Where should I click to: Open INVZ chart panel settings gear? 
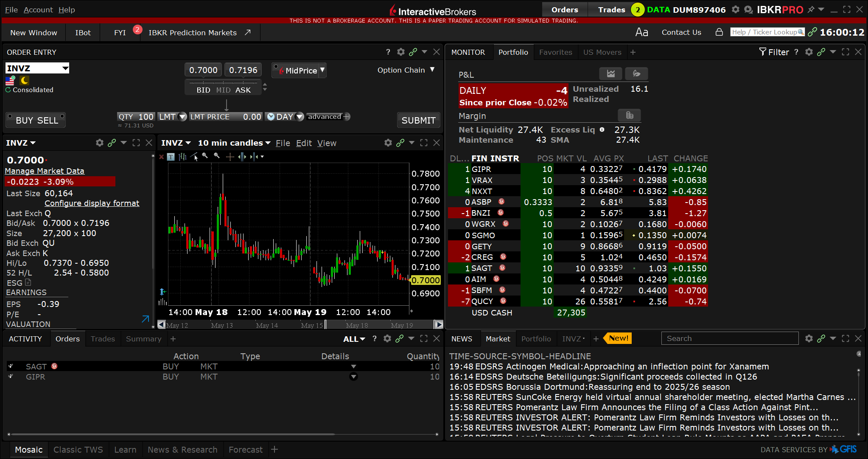point(388,143)
